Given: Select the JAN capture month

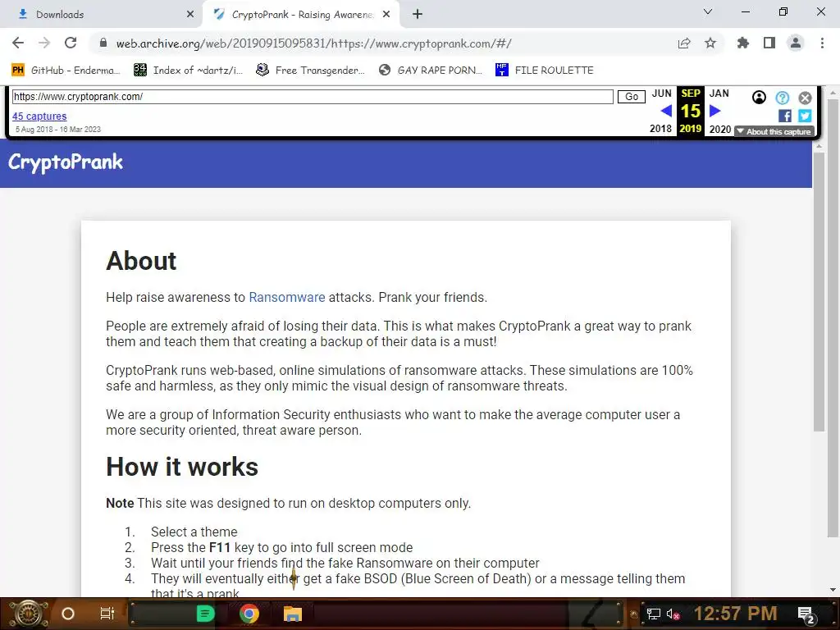Looking at the screenshot, I should coord(719,94).
